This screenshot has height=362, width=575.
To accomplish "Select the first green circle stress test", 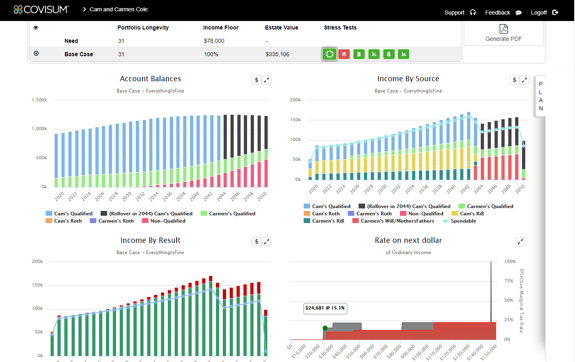I will coord(329,54).
